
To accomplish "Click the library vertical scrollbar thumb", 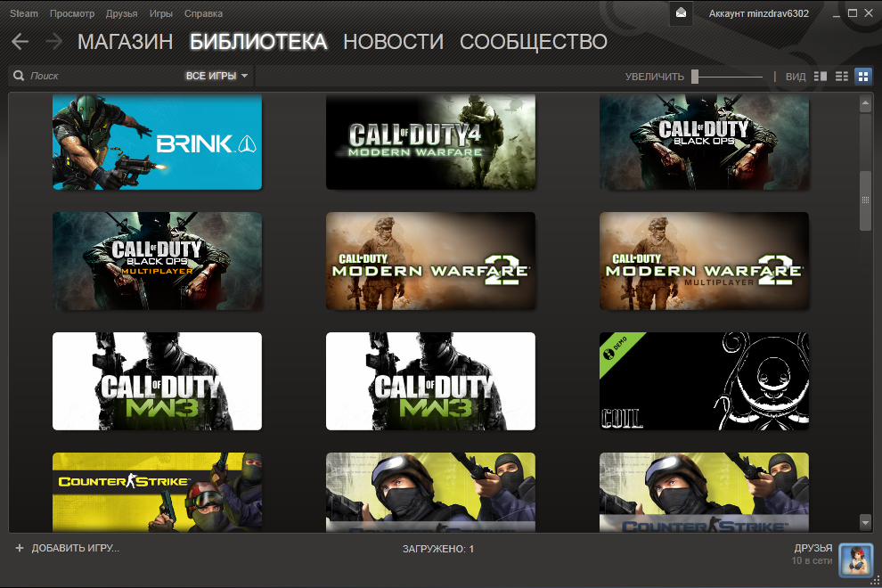I will [865, 200].
